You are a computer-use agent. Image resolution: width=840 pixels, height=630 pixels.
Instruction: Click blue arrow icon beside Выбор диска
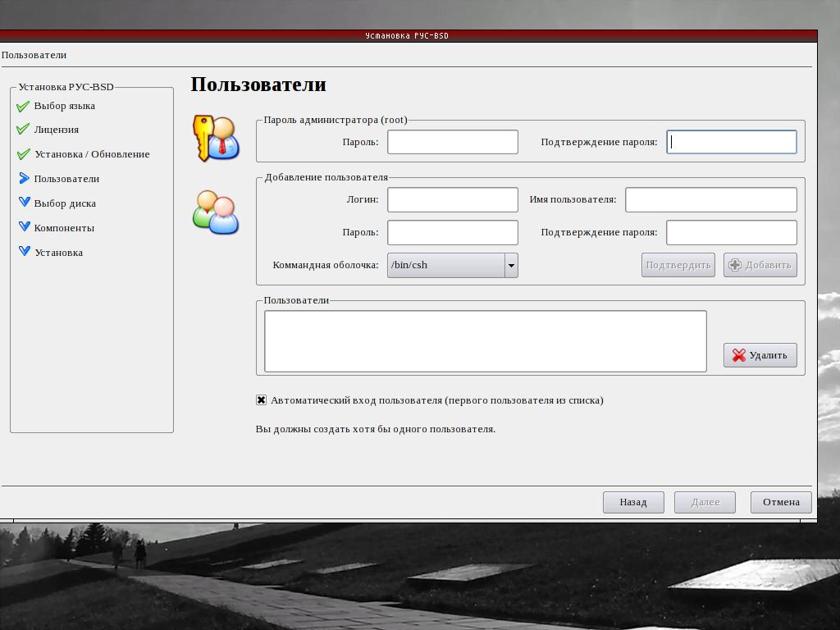pyautogui.click(x=24, y=203)
